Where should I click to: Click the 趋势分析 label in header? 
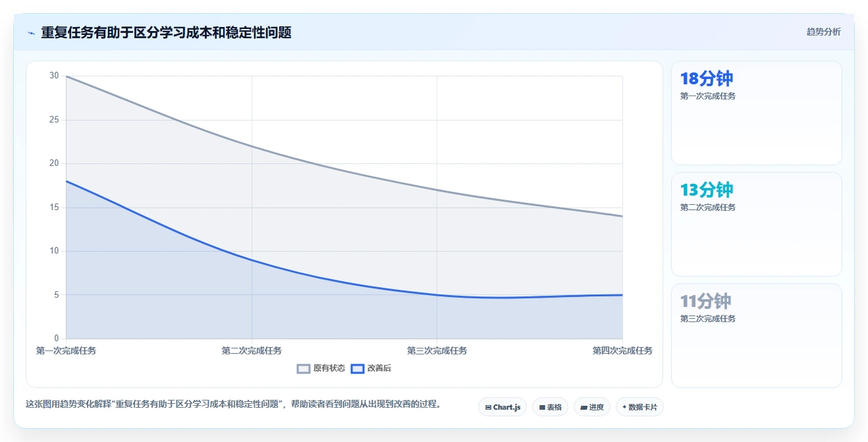(823, 32)
